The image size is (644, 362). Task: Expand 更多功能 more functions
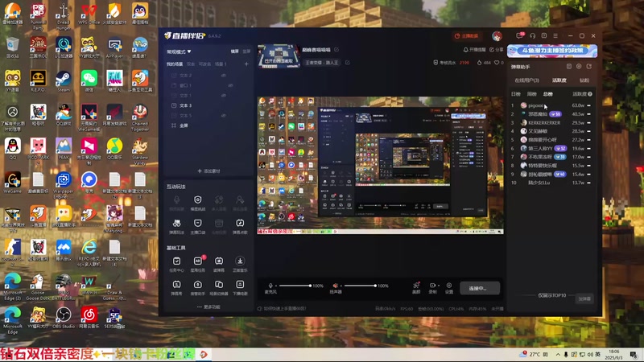(x=208, y=306)
